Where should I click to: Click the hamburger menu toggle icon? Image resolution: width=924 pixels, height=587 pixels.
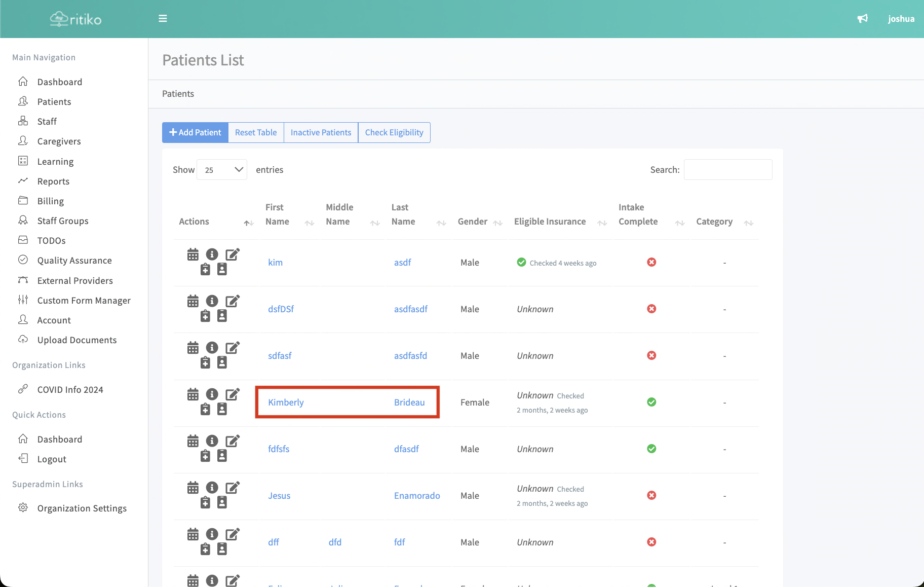coord(163,19)
